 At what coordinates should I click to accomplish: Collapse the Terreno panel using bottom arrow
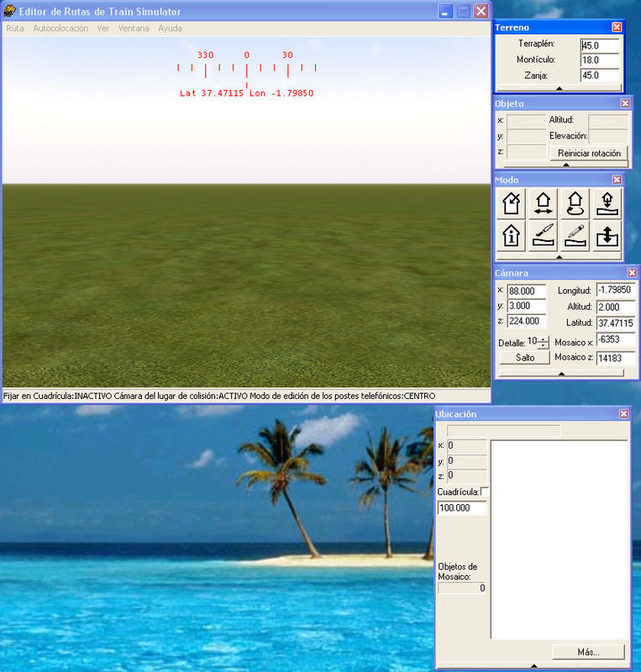click(559, 87)
